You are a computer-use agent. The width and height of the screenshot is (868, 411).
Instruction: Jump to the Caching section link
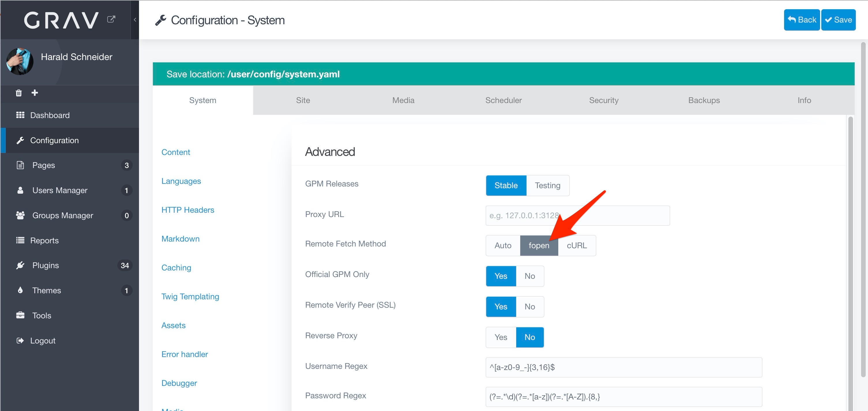[x=176, y=268]
